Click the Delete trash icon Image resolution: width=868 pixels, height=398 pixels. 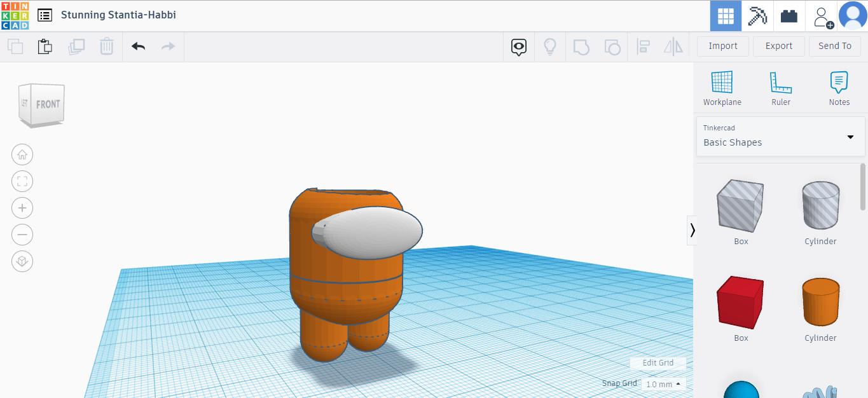pyautogui.click(x=106, y=46)
